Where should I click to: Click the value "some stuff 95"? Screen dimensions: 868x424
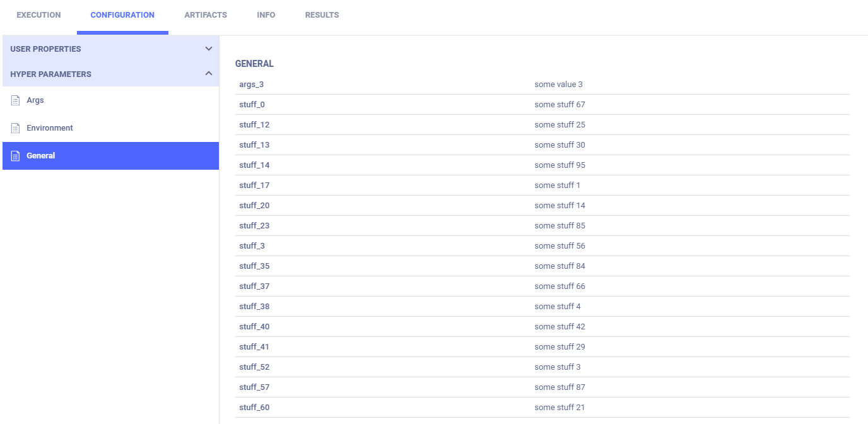560,165
